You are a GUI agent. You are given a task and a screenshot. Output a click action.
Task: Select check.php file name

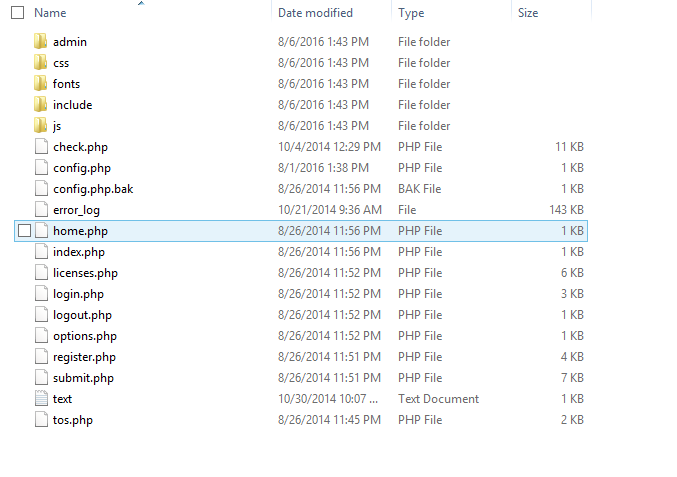point(80,147)
